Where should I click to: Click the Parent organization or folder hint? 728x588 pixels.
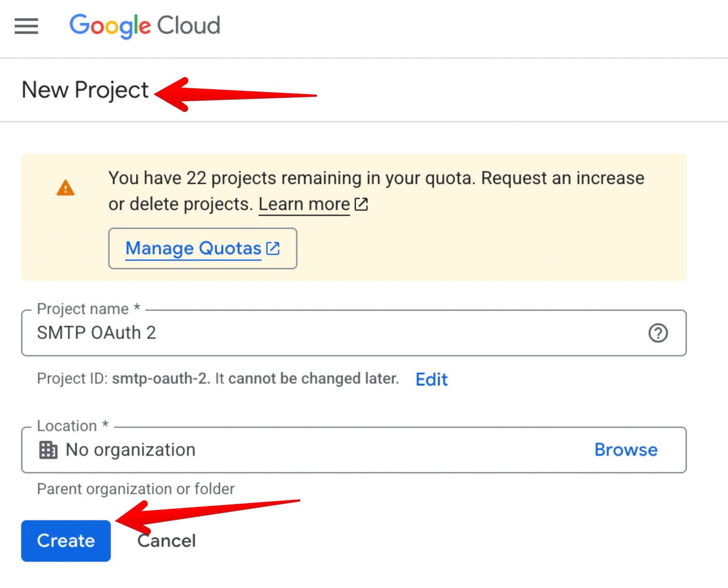[136, 489]
